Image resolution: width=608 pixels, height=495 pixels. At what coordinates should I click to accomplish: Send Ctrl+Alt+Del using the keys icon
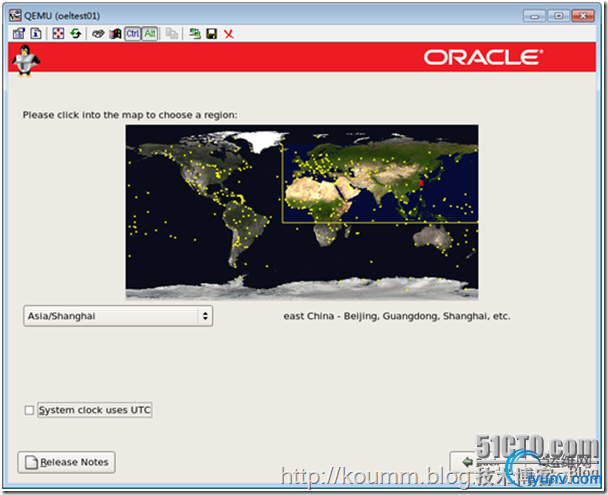point(98,34)
